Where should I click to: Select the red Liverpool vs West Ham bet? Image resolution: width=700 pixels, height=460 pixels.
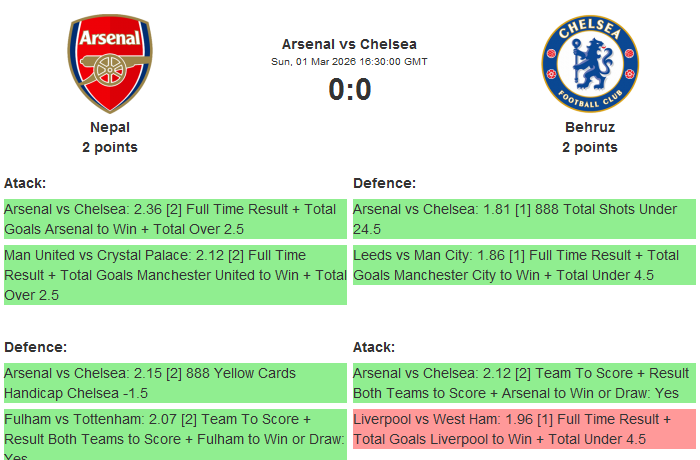pyautogui.click(x=523, y=429)
